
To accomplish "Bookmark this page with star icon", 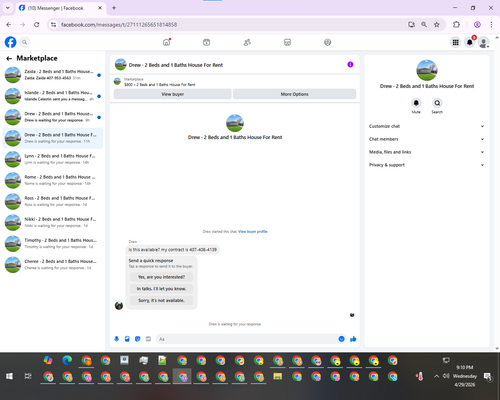I will (x=437, y=24).
